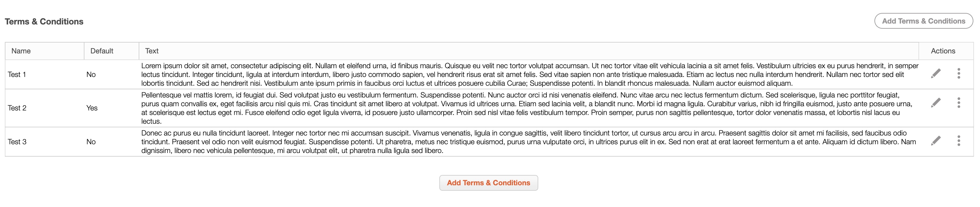Image resolution: width=980 pixels, height=207 pixels.
Task: Edit the Test 1 terms with pencil icon
Action: click(x=935, y=73)
